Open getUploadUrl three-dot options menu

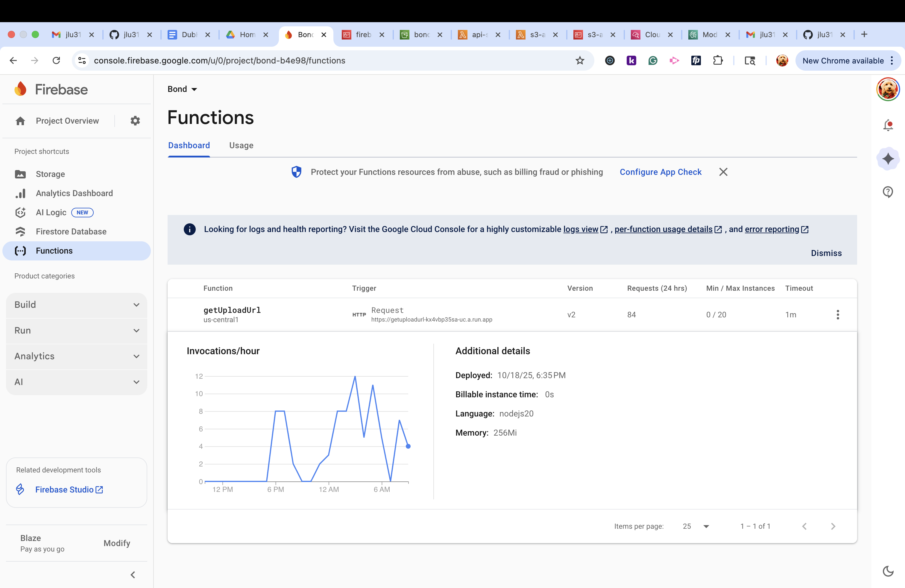pyautogui.click(x=838, y=315)
